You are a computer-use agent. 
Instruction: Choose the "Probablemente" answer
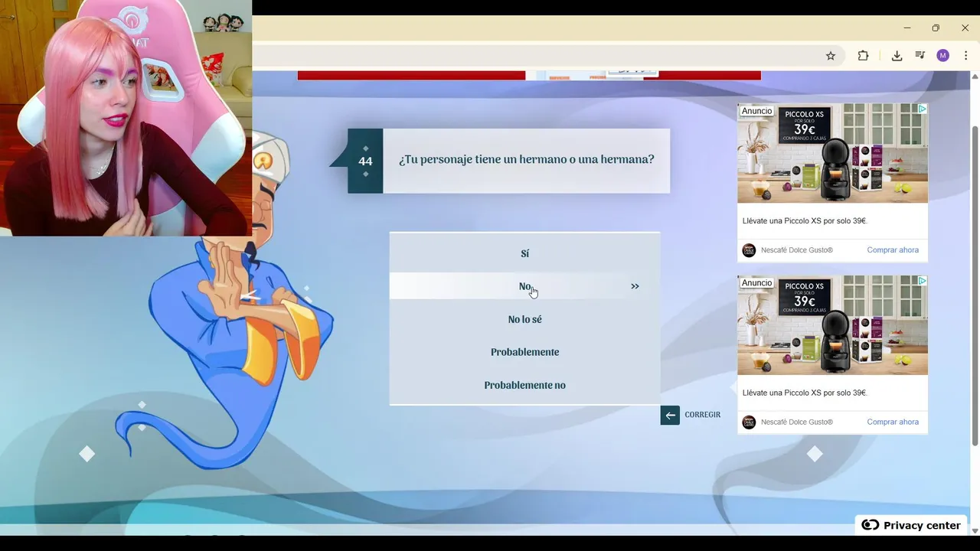[x=524, y=352]
